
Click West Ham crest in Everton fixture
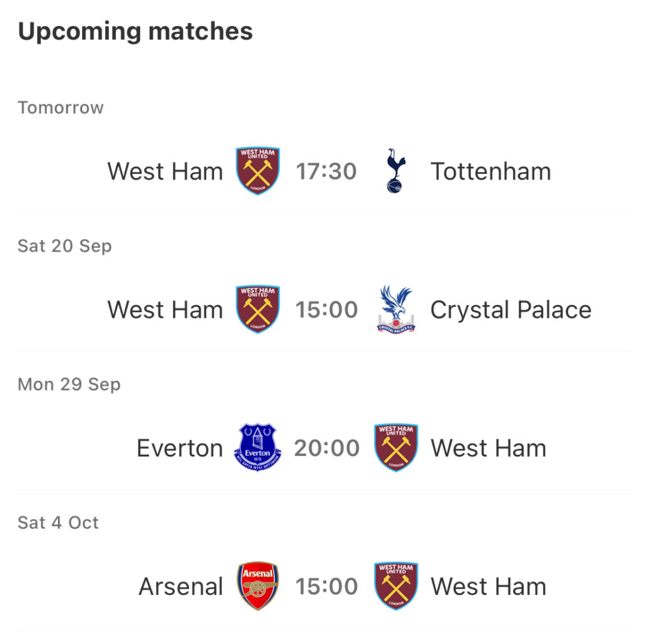(x=396, y=448)
